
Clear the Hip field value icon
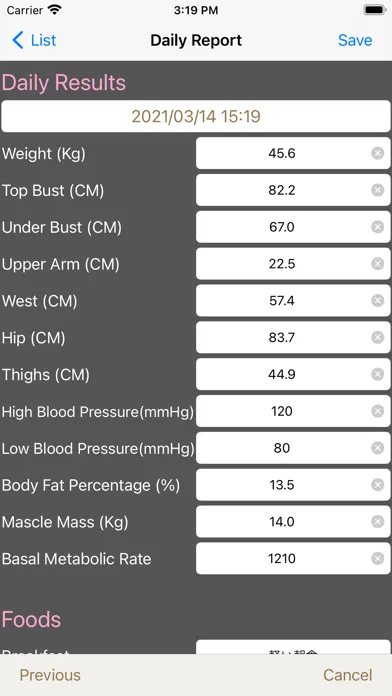point(377,338)
